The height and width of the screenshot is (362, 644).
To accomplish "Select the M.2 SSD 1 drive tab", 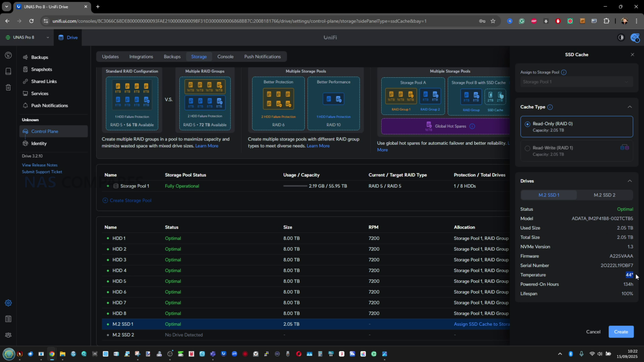I will (549, 195).
